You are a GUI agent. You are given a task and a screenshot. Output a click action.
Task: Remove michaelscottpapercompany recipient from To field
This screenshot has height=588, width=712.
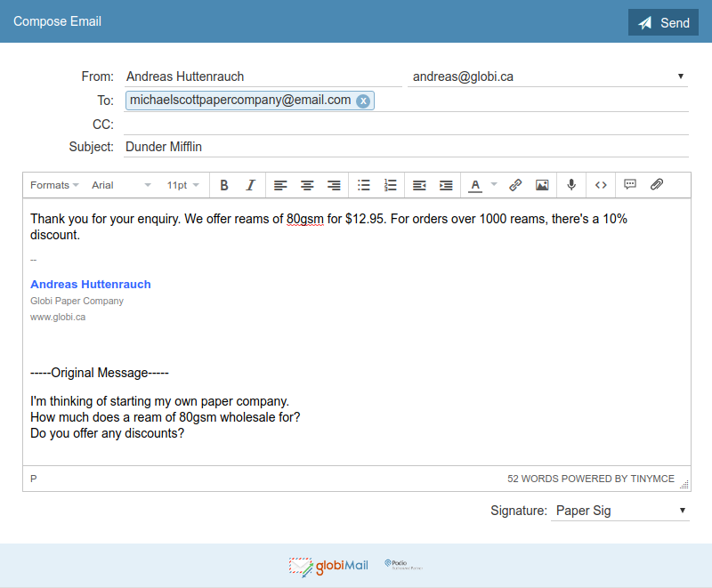click(x=363, y=101)
